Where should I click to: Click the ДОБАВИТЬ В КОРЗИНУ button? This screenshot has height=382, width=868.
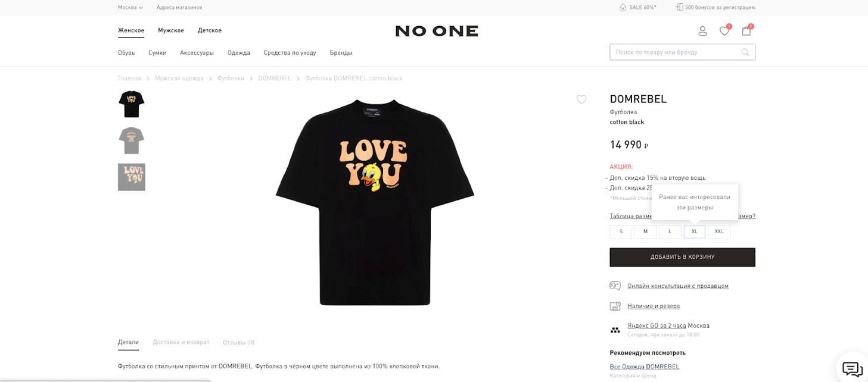[x=682, y=257]
